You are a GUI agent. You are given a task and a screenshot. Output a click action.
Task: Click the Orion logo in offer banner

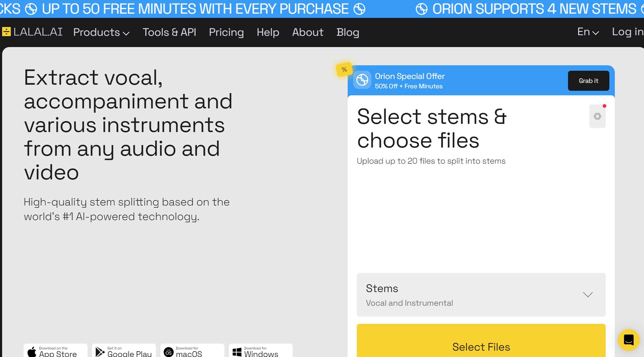(x=362, y=80)
